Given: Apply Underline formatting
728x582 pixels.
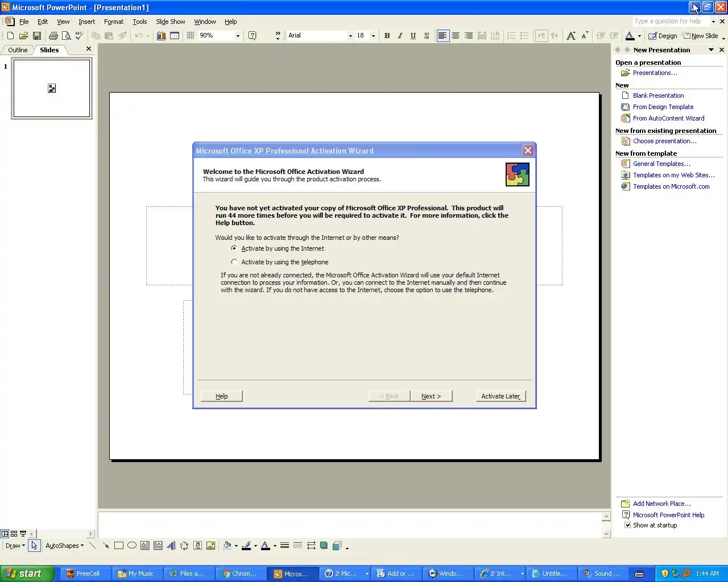Looking at the screenshot, I should [x=413, y=36].
